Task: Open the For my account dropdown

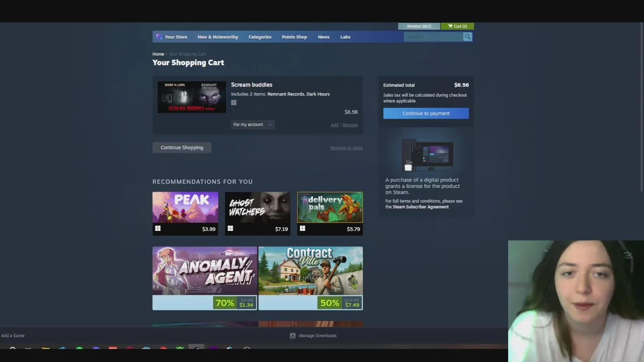Action: tap(253, 125)
